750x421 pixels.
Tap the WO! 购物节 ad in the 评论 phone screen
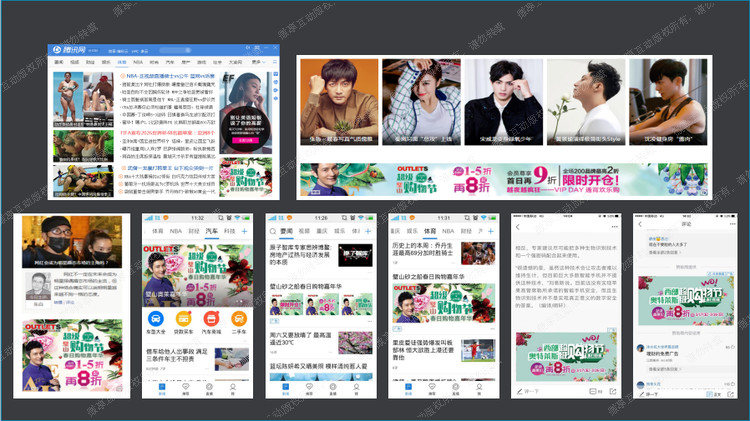point(686,300)
